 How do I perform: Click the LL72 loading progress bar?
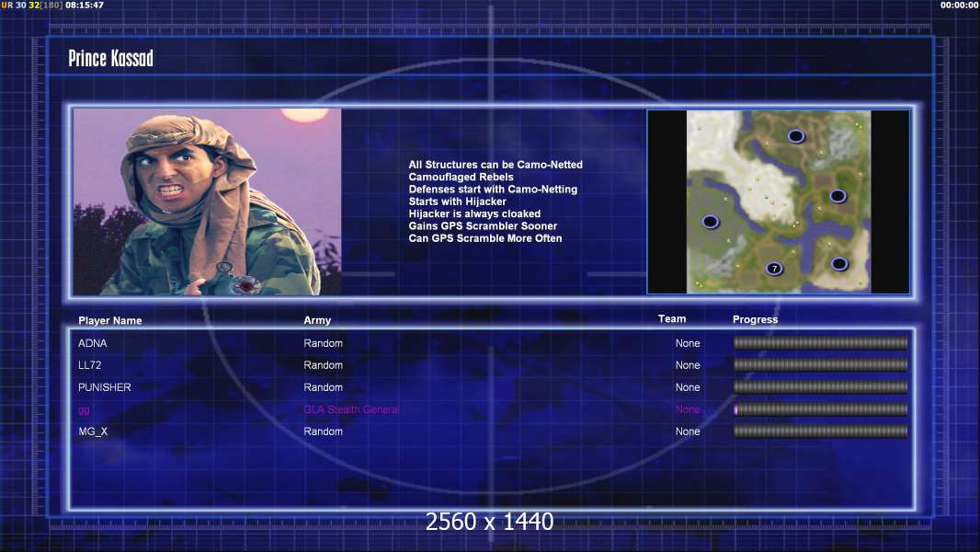click(x=820, y=364)
